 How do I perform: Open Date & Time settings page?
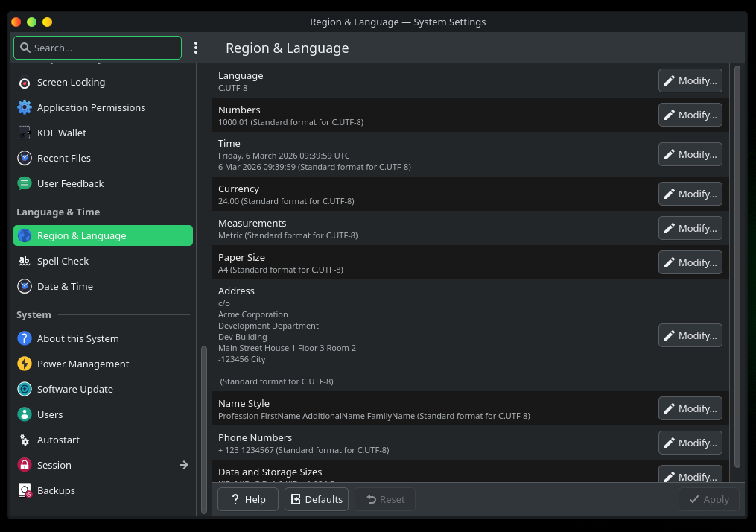65,287
